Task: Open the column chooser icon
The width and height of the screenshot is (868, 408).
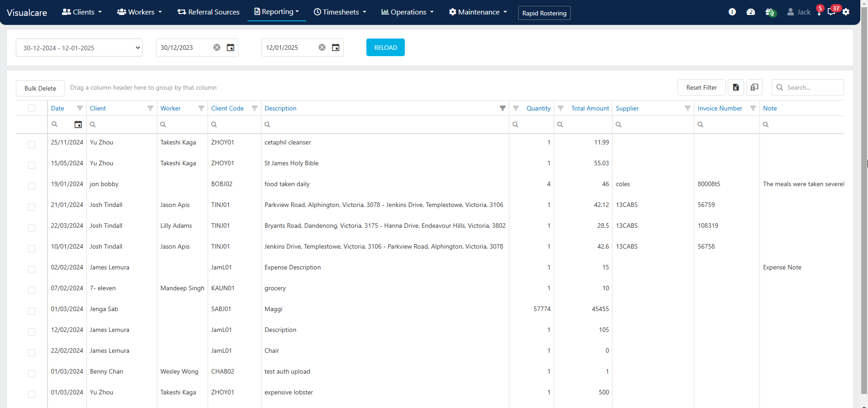Action: coord(754,87)
